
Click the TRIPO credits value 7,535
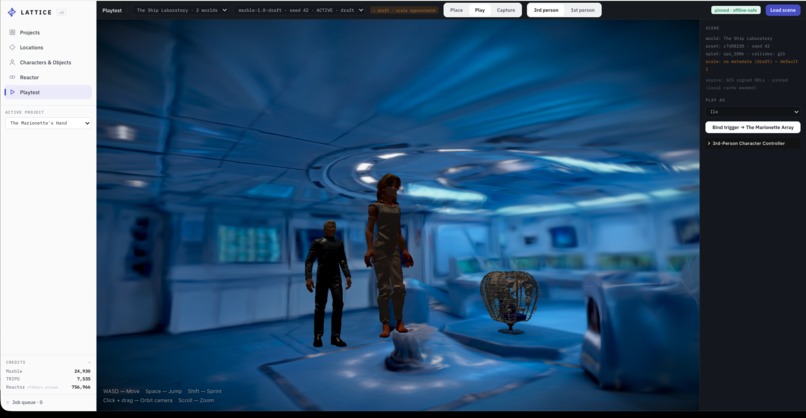(84, 379)
